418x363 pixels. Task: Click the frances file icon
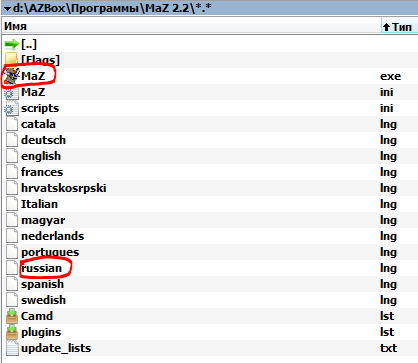coord(12,172)
